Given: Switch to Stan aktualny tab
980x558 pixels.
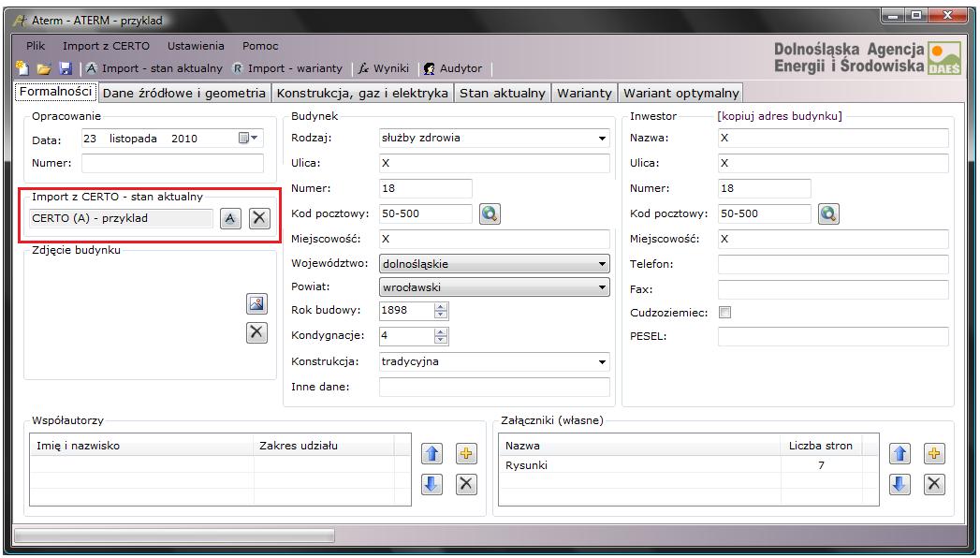Looking at the screenshot, I should pyautogui.click(x=503, y=93).
